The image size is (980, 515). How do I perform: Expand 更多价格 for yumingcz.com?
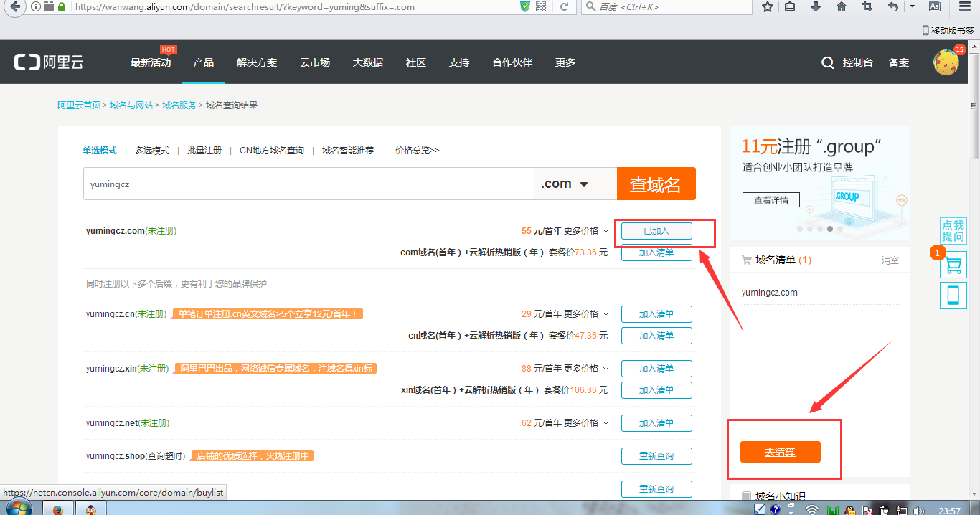(586, 231)
